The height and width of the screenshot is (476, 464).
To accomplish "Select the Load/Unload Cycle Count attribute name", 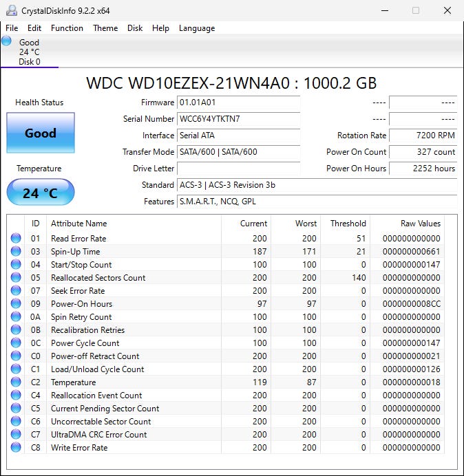I will pos(98,369).
